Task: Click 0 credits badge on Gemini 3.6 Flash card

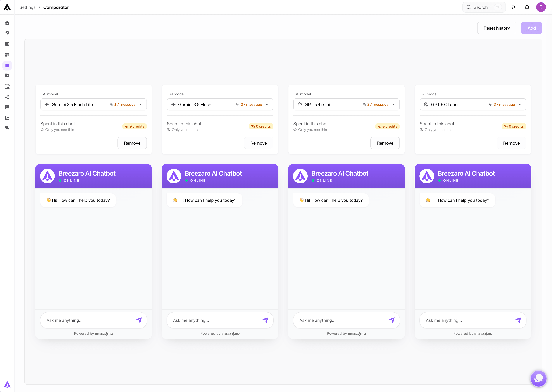Action: (x=261, y=126)
